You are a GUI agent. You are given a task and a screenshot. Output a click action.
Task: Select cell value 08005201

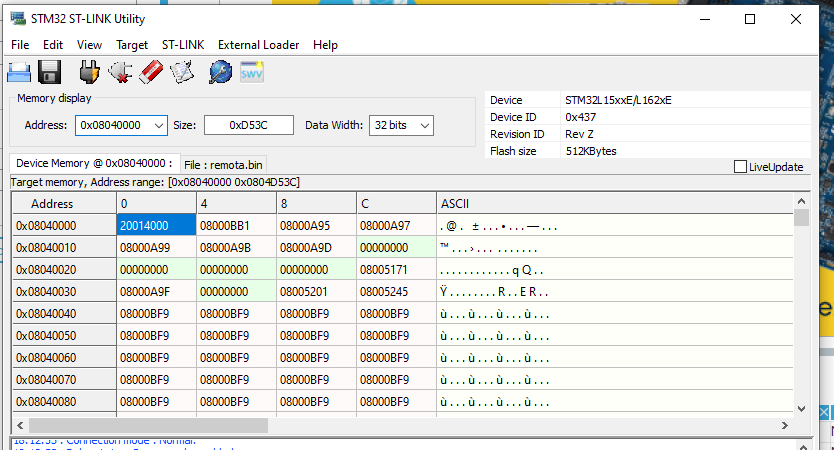pos(316,291)
